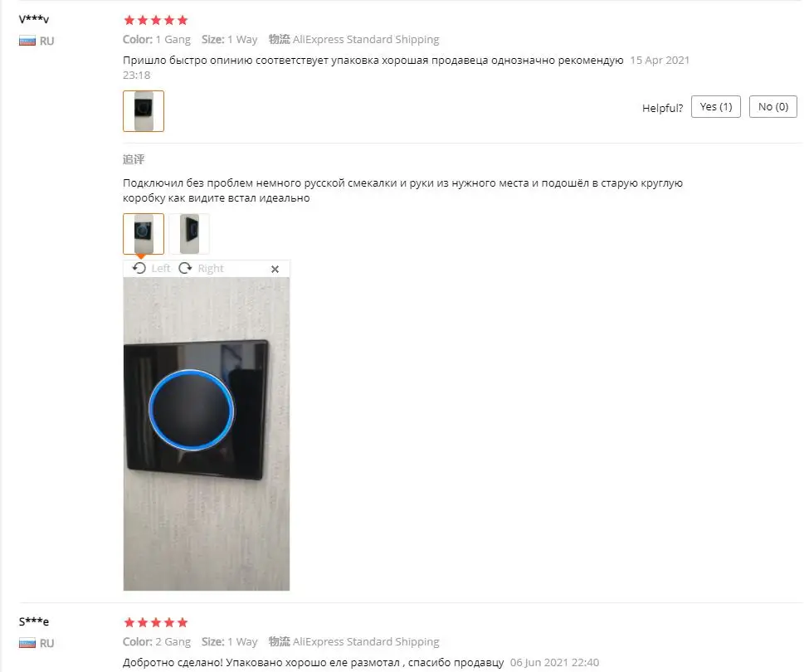Click five-star rating of V***v review
This screenshot has height=672, width=804.
click(x=156, y=20)
